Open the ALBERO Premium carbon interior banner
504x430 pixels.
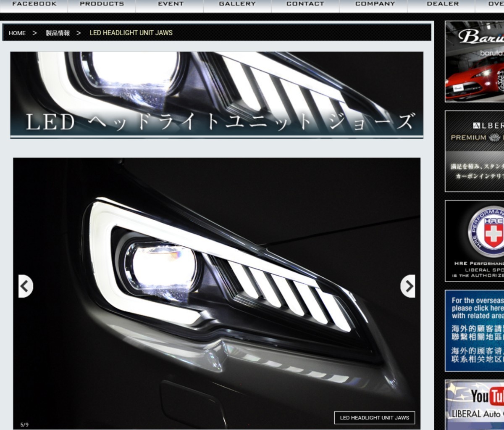475,151
